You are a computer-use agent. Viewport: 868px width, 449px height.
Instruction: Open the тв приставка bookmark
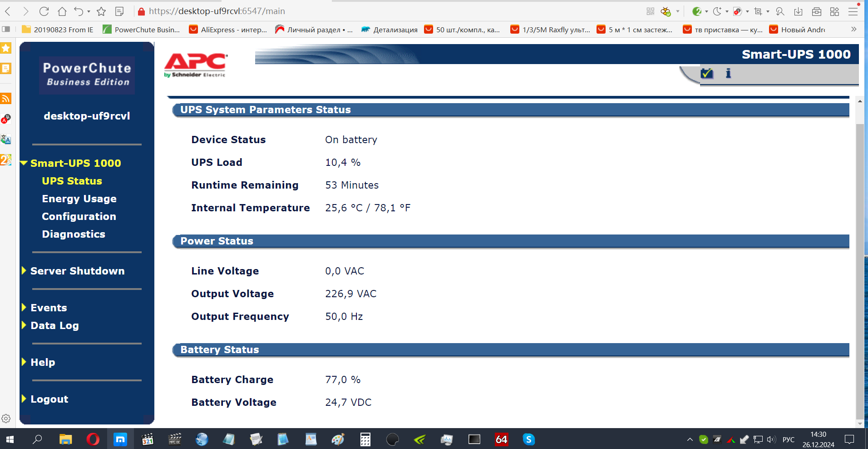tap(723, 30)
